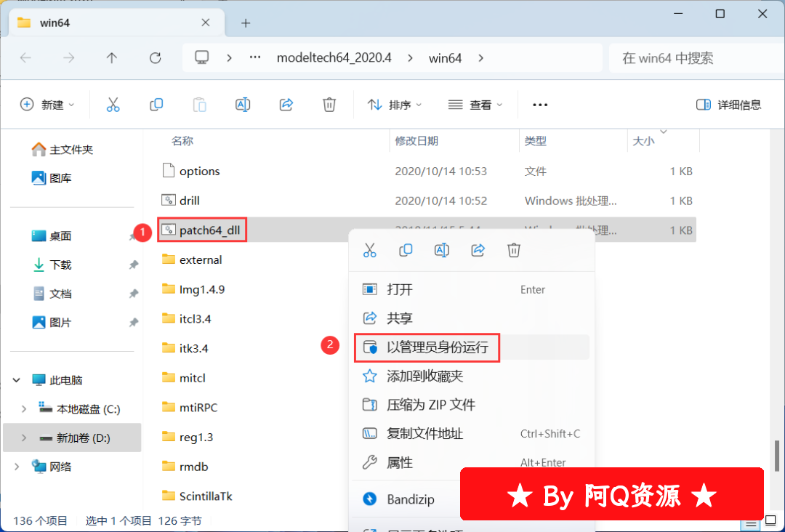Open the external folder
The width and height of the screenshot is (785, 532).
point(201,259)
